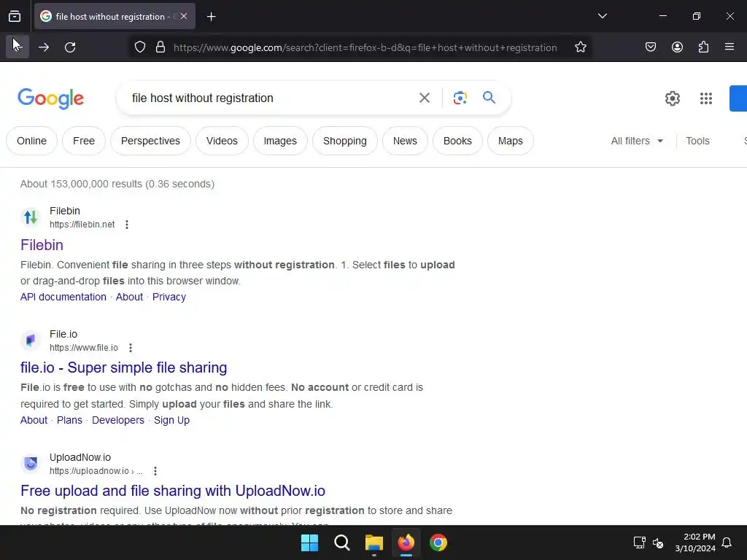Open the Firefox hamburger application menu
Image resolution: width=747 pixels, height=560 pixels.
click(x=729, y=47)
